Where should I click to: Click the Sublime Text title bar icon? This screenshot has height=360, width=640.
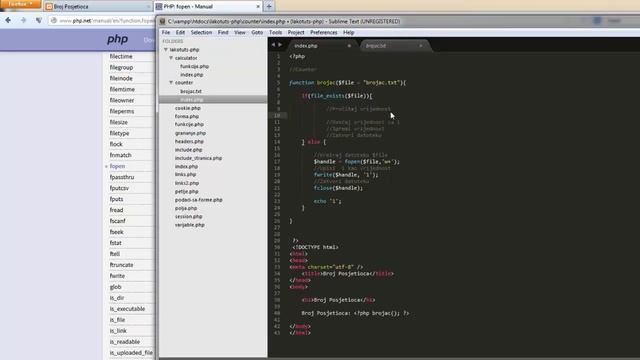pyautogui.click(x=162, y=21)
